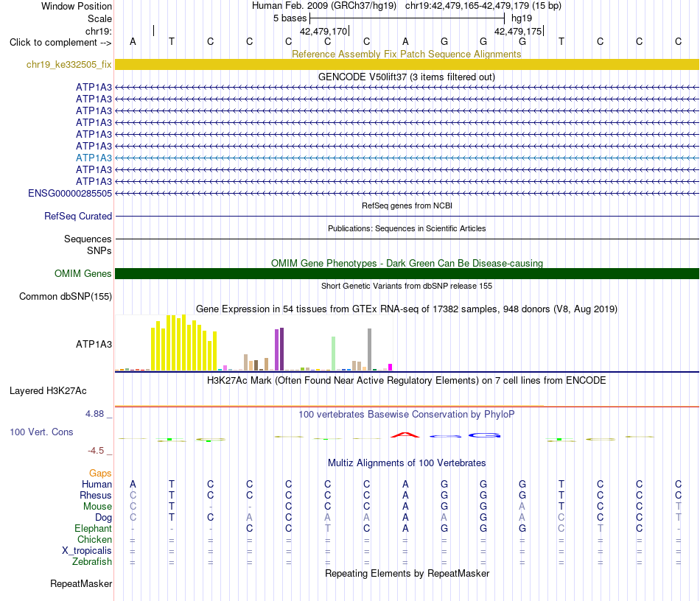Select the Human alignment row label
This screenshot has height=601, width=700.
pyautogui.click(x=97, y=484)
